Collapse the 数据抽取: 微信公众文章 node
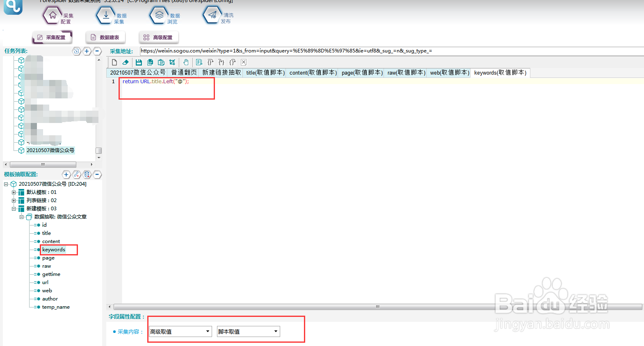This screenshot has height=346, width=644. coord(22,217)
